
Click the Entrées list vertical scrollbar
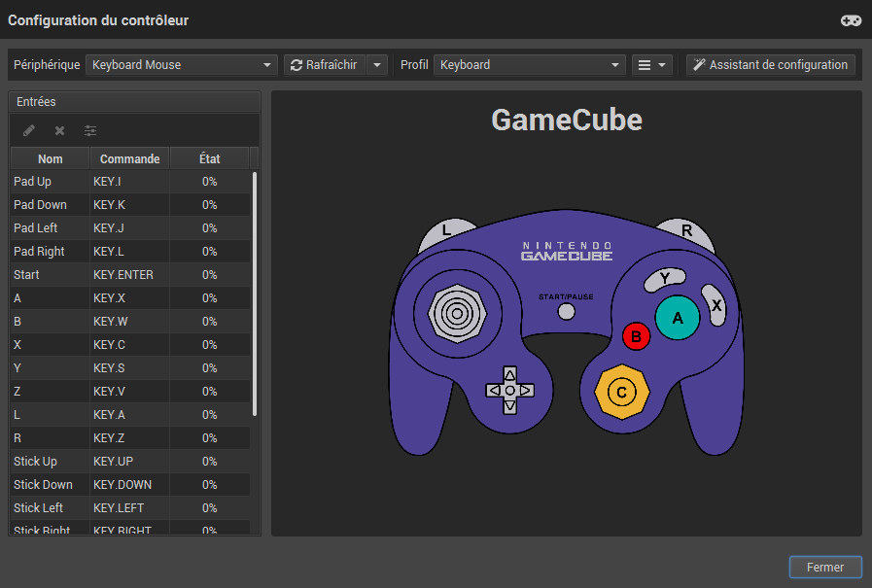[x=255, y=294]
